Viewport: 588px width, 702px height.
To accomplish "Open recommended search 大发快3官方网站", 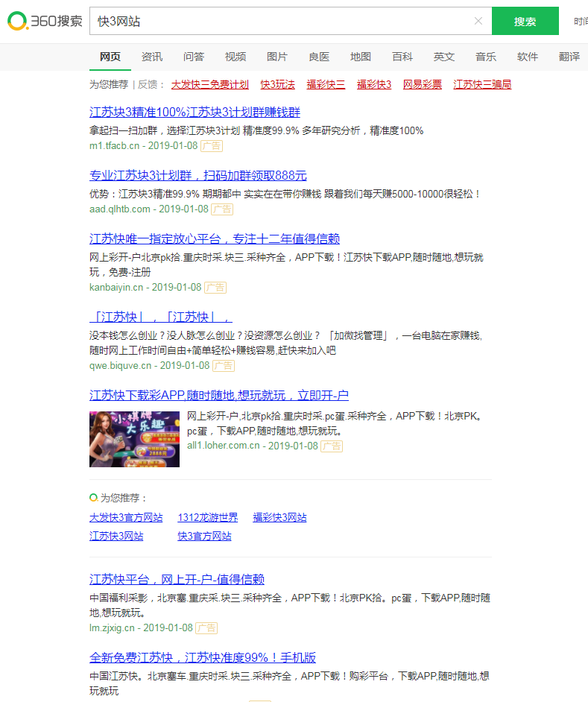I will (126, 517).
